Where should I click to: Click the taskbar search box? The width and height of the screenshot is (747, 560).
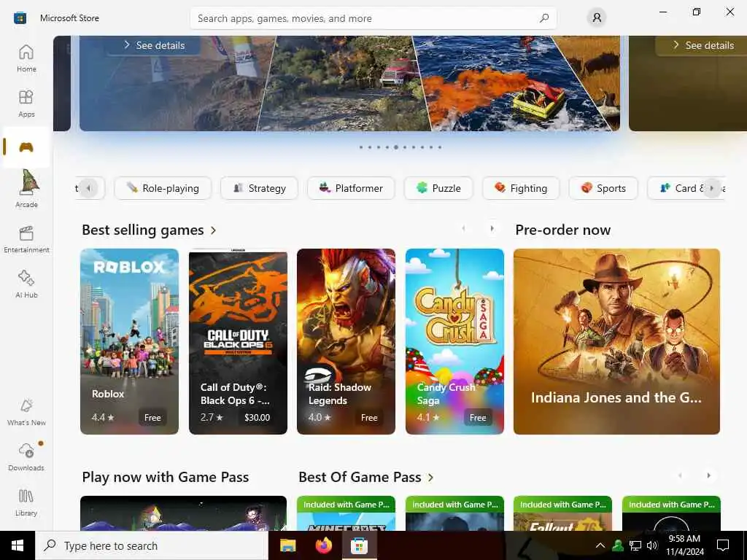tap(152, 545)
